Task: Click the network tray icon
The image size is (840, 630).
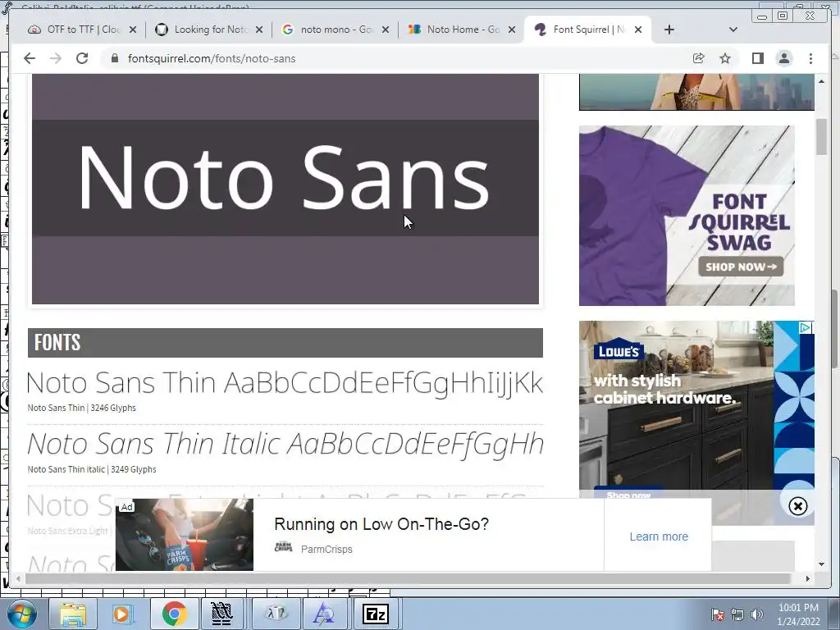Action: tap(737, 614)
